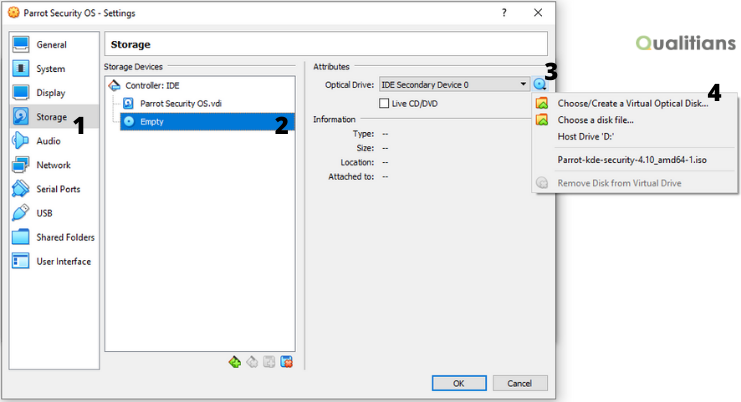Click the OK button
741x402 pixels.
point(459,383)
